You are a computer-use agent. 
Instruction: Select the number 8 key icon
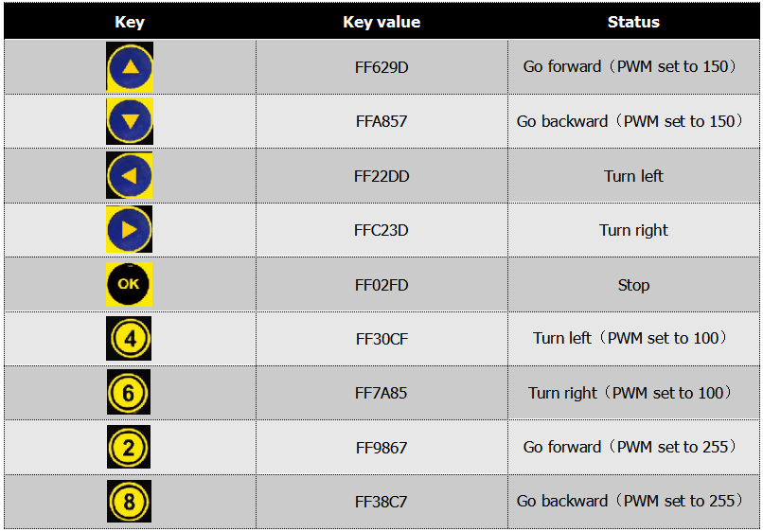tap(129, 502)
